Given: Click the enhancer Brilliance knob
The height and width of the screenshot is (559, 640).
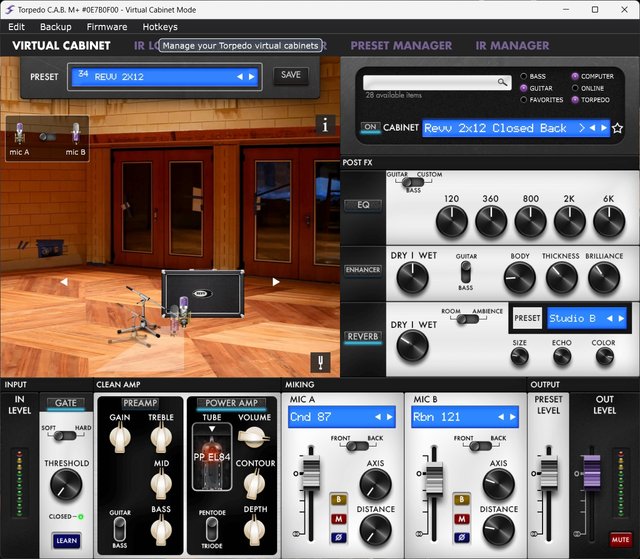Looking at the screenshot, I should tap(604, 278).
